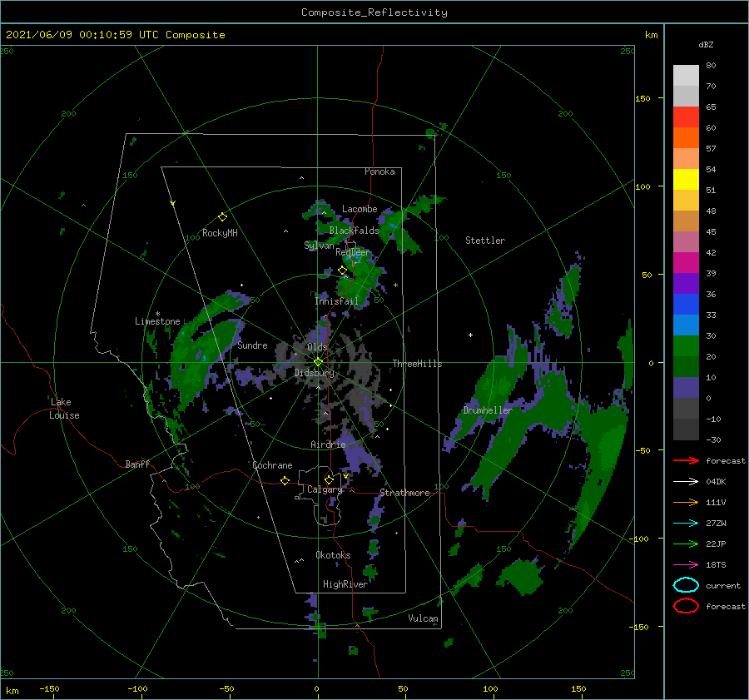
Task: Click the Didsbury town label
Action: (314, 373)
